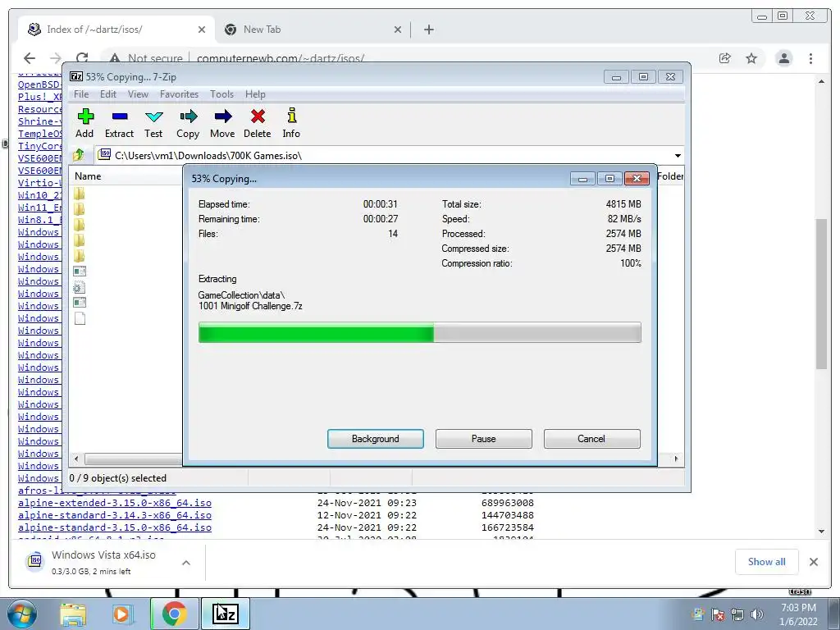Cancel the copying operation
Screen dimensions: 840x630
click(x=591, y=439)
